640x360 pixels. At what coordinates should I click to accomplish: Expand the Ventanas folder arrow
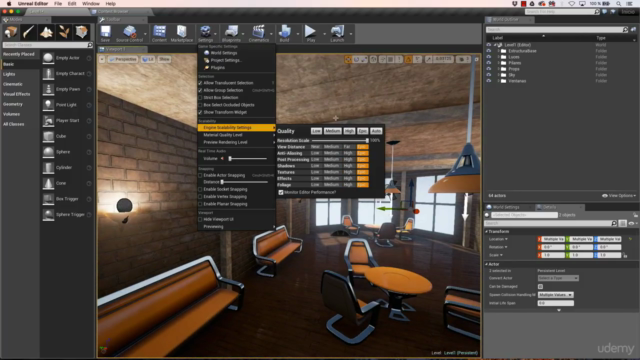click(x=498, y=81)
